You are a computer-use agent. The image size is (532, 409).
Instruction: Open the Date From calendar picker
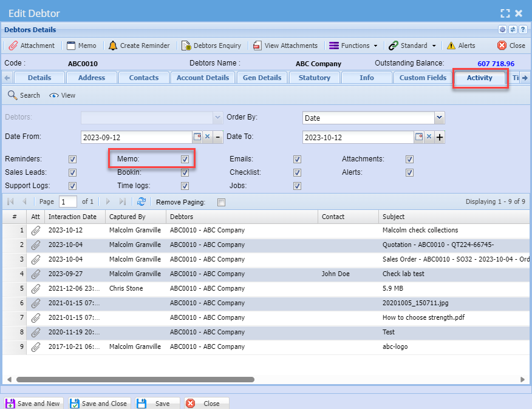click(197, 137)
